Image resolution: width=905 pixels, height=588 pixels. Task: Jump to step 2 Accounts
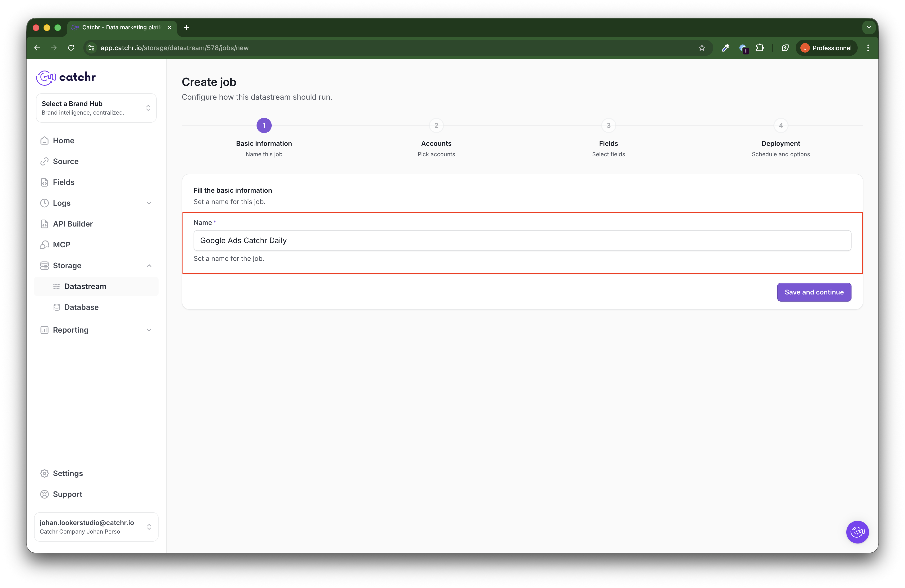coord(436,125)
